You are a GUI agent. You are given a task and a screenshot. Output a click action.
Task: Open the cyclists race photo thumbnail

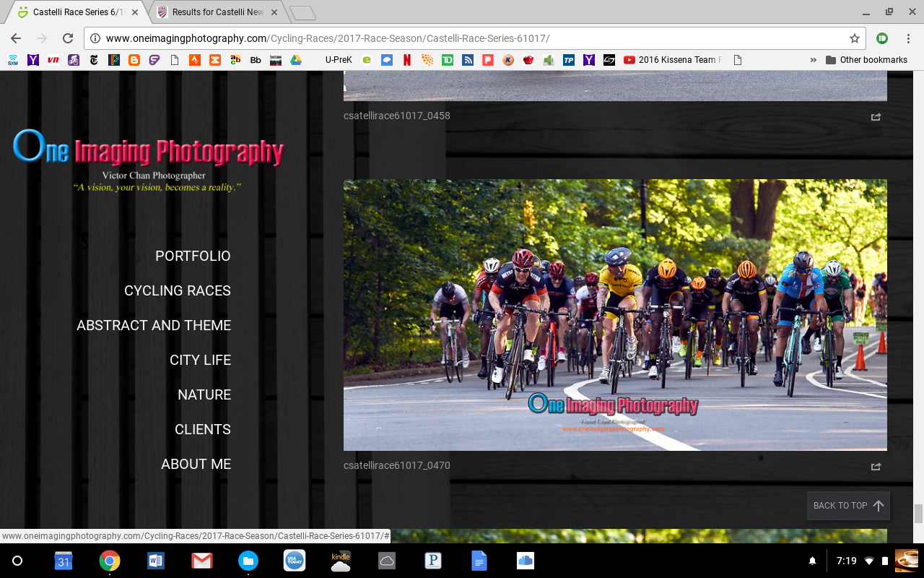pos(615,315)
